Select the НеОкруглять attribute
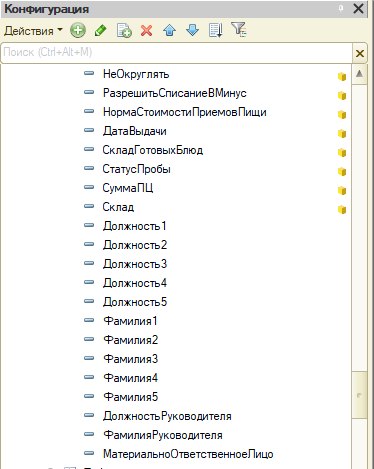374x469 pixels. point(136,74)
